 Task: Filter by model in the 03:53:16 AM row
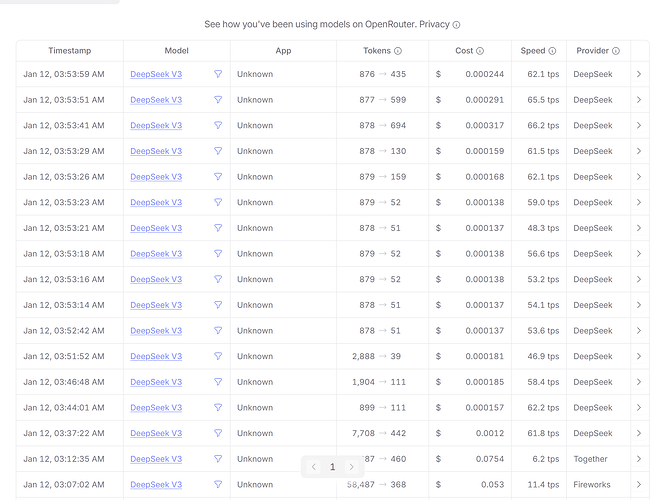[218, 279]
